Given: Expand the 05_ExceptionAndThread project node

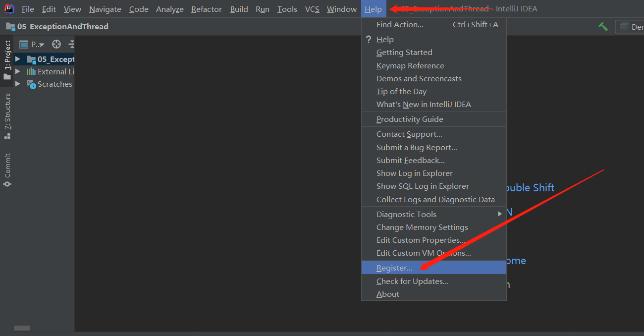Looking at the screenshot, I should pos(18,59).
